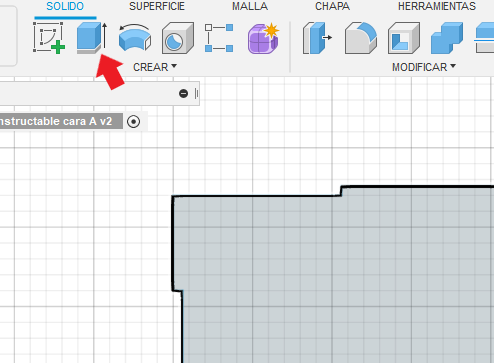Screen dimensions: 494x363
Task: Select the Hole tool
Action: tap(178, 38)
